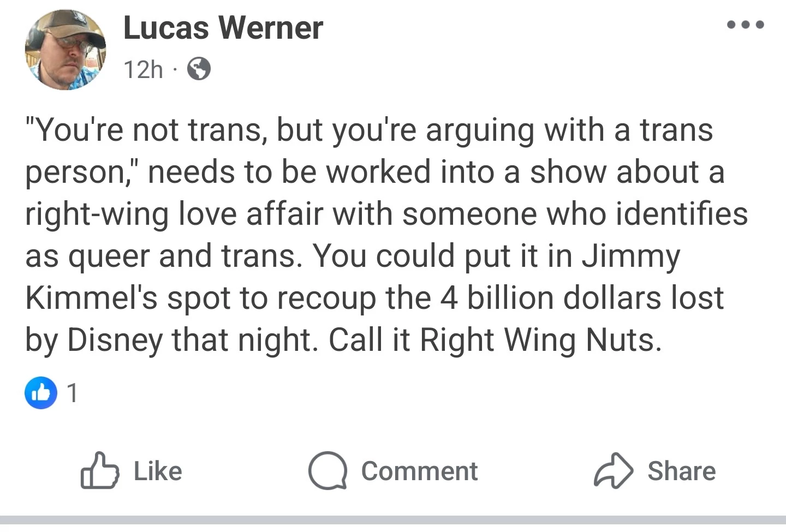Click the phrase "right-wing love affair"

point(175,214)
